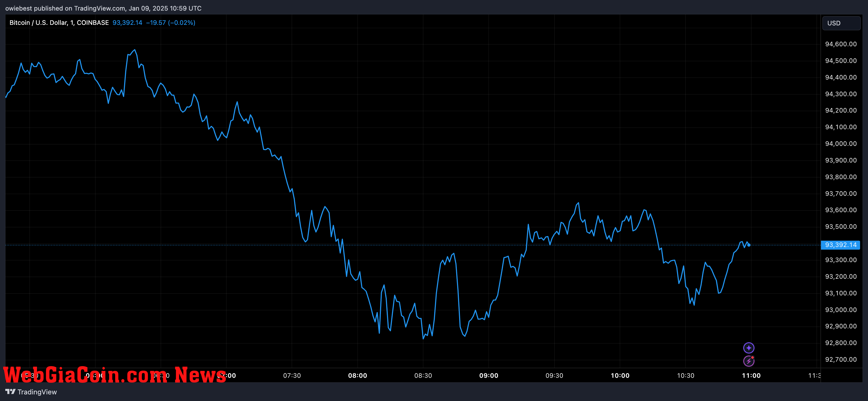This screenshot has height=401, width=868.
Task: Click the 93,100.00 price axis label
Action: 841,293
